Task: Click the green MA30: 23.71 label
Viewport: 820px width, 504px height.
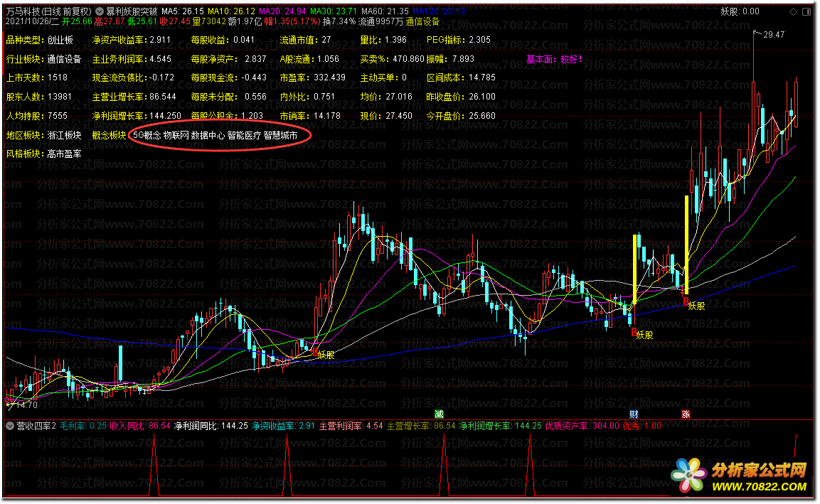Action: point(334,11)
